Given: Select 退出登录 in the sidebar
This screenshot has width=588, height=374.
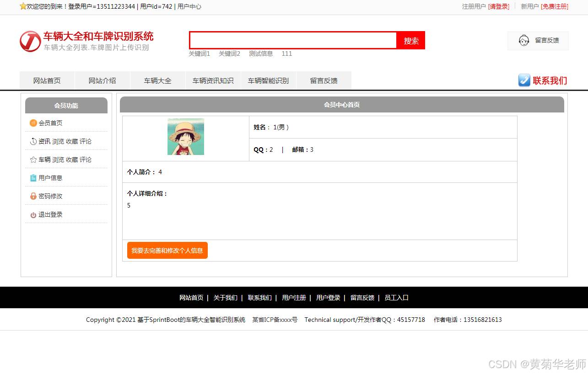Looking at the screenshot, I should coord(50,214).
